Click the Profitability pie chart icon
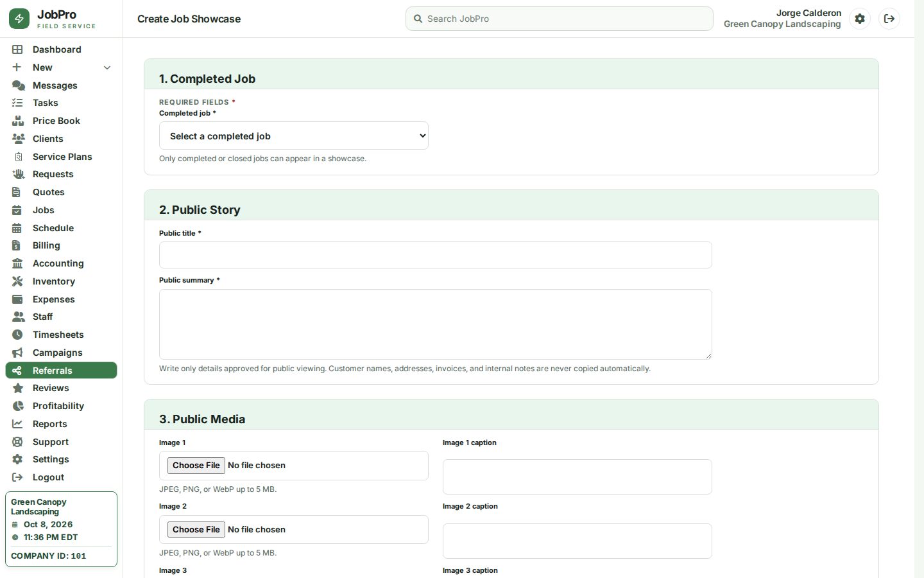The image size is (924, 578). (18, 406)
